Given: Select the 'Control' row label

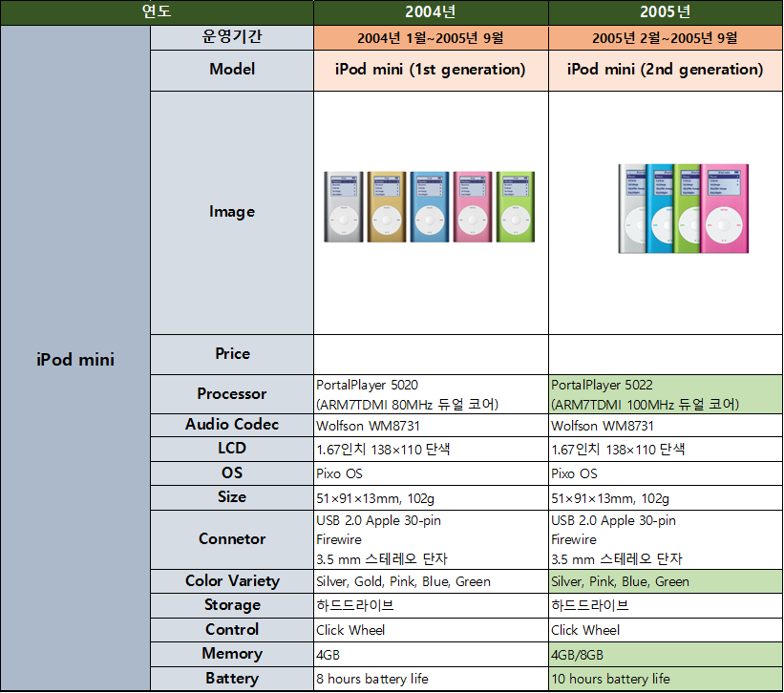Looking at the screenshot, I should (x=232, y=630).
